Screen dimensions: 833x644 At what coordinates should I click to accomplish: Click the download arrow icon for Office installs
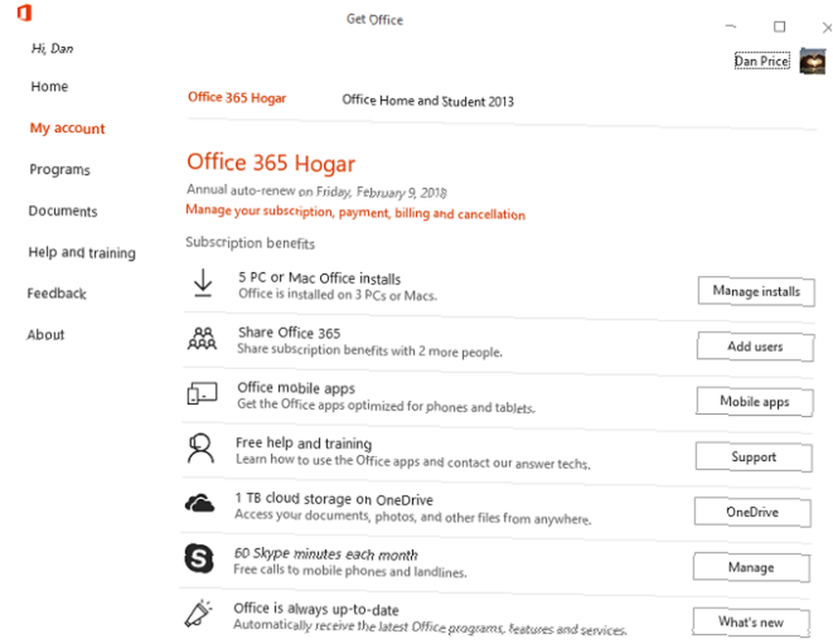click(x=202, y=282)
